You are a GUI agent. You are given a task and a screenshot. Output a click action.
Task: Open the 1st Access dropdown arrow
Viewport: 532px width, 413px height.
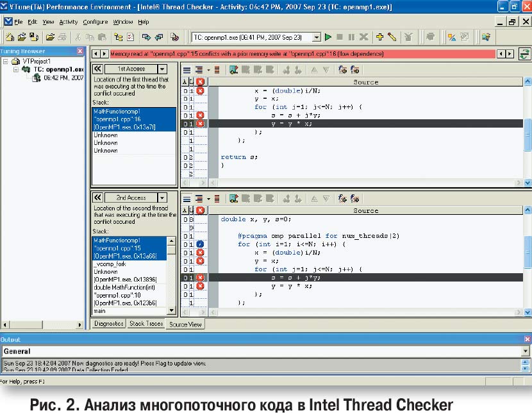(162, 69)
